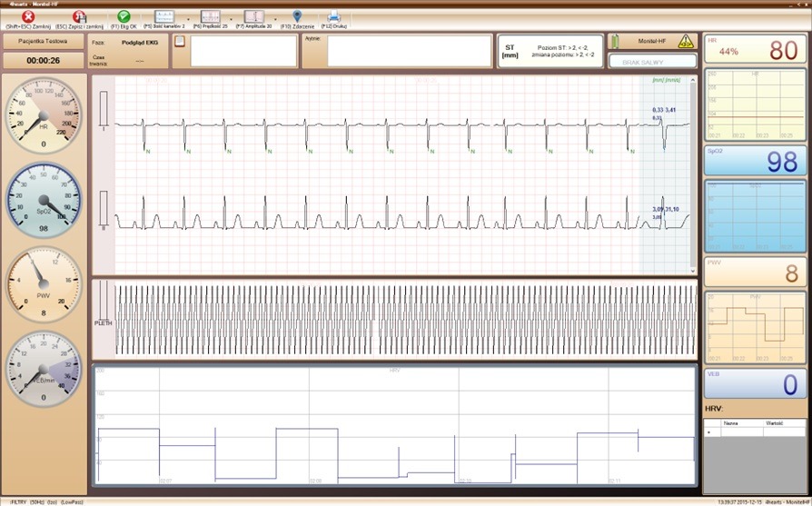Expand the Ilość kanałów dropdown arrow
Screen dimensions: 812x506
[x=187, y=18]
